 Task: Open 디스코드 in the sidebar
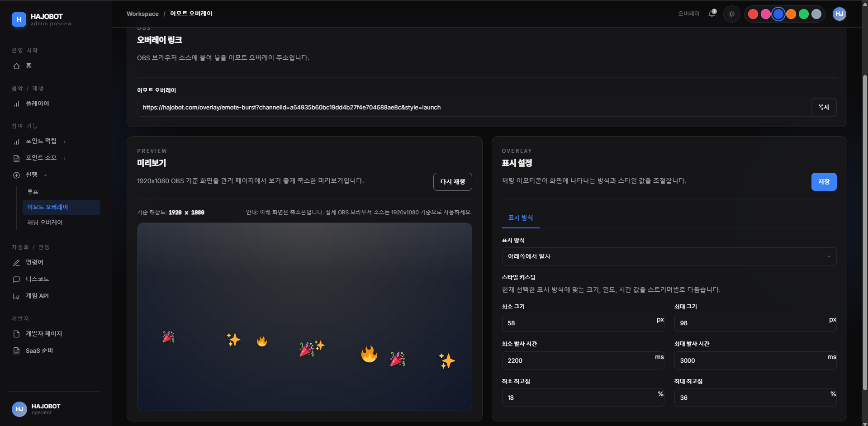(37, 279)
